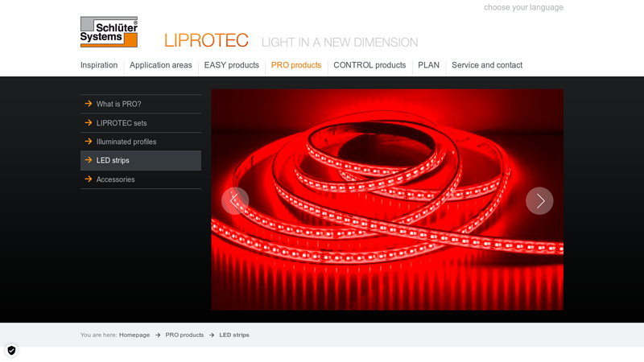Click the privacy shield badge icon

click(x=11, y=350)
